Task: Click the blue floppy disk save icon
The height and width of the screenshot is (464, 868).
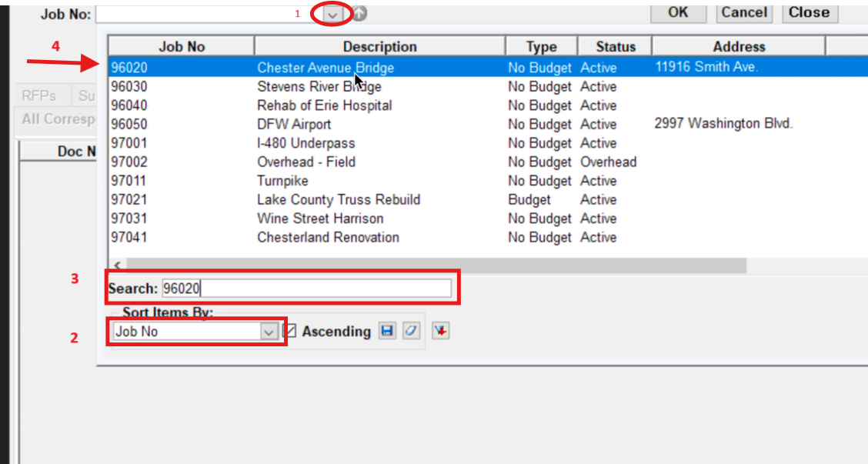Action: pyautogui.click(x=387, y=331)
